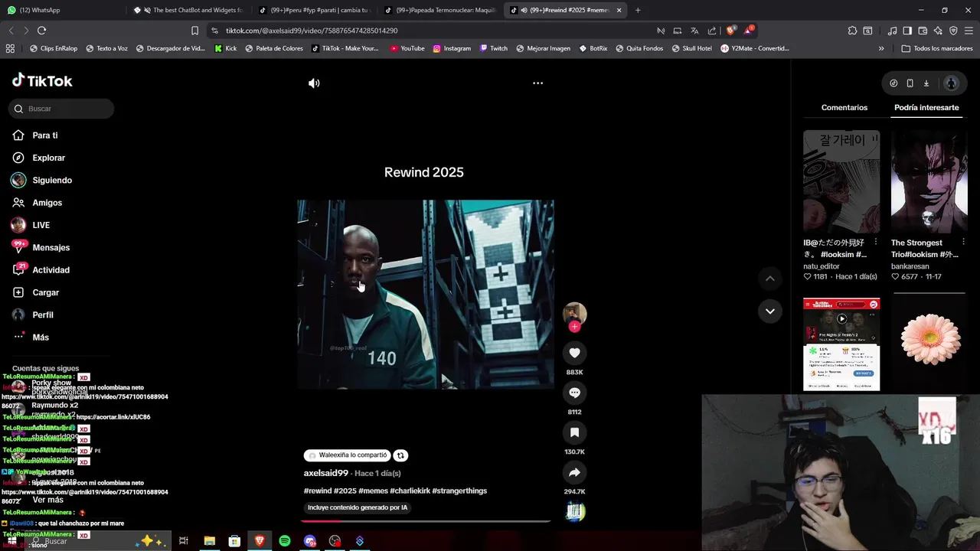Image resolution: width=980 pixels, height=551 pixels.
Task: Open Explorar in the sidebar
Action: (x=48, y=158)
